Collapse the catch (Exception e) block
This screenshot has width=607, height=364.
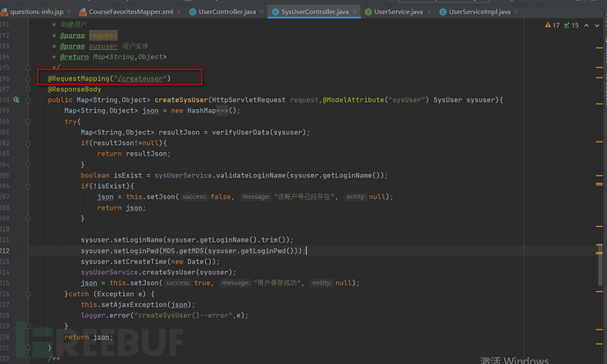[28, 294]
